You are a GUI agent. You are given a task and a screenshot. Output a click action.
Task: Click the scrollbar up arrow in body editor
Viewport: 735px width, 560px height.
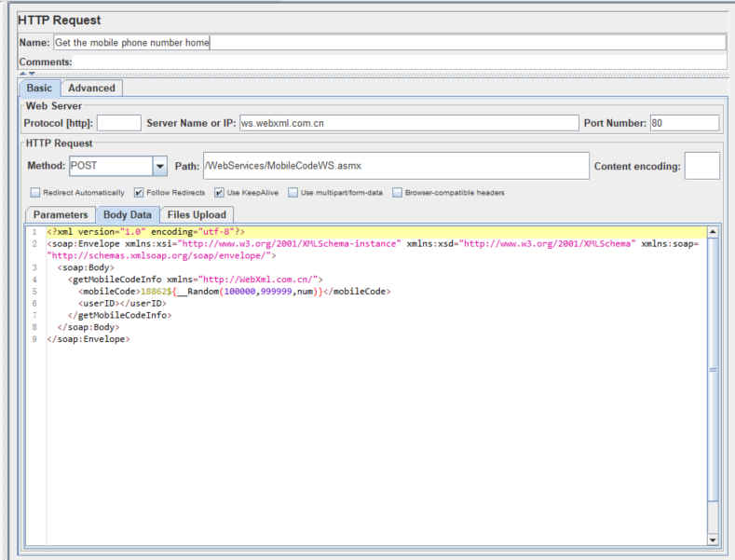pyautogui.click(x=713, y=232)
